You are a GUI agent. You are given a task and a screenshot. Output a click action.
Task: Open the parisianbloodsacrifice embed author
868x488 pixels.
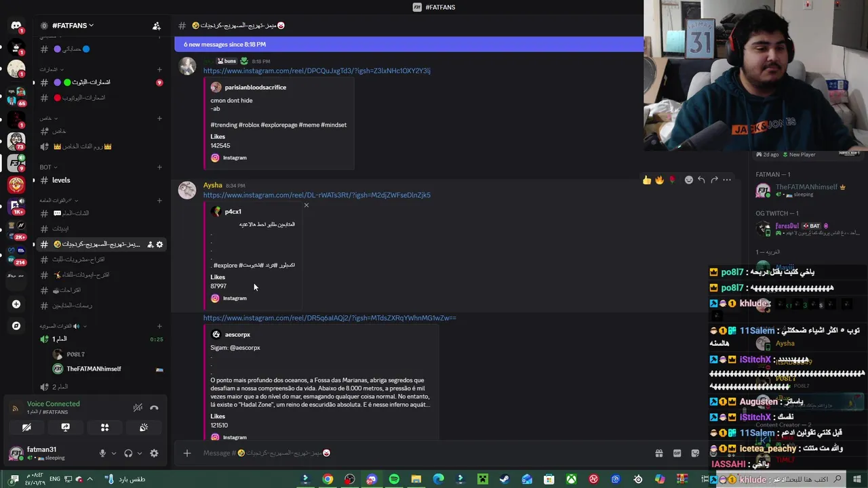(255, 87)
